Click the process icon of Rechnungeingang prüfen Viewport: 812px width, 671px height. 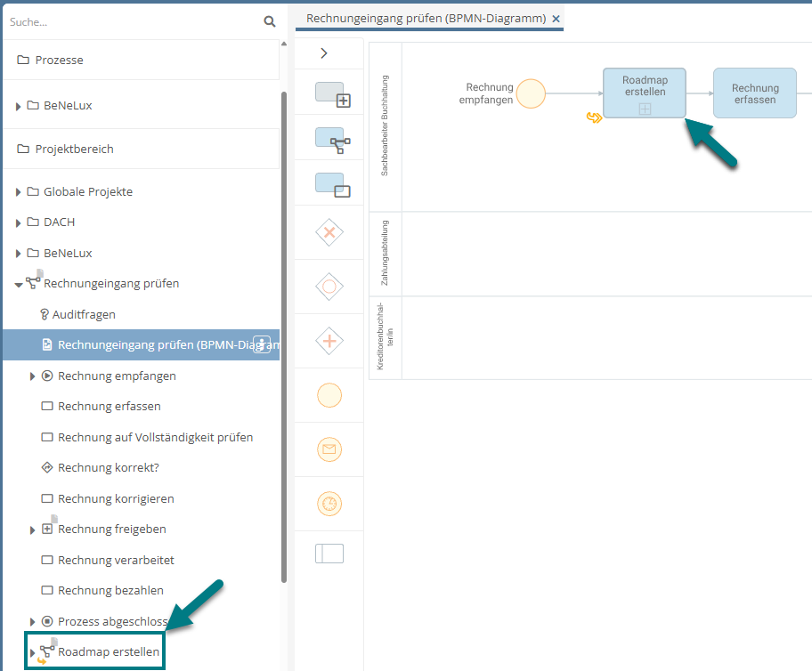(x=33, y=283)
